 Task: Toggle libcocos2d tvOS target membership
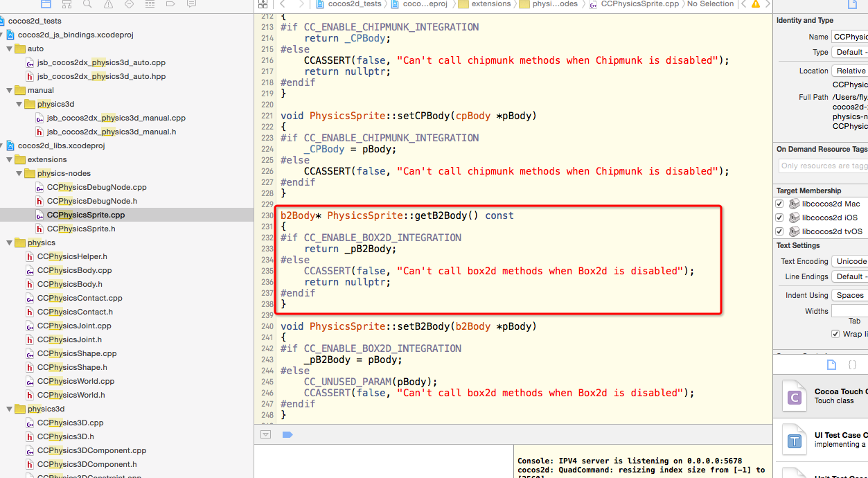779,231
